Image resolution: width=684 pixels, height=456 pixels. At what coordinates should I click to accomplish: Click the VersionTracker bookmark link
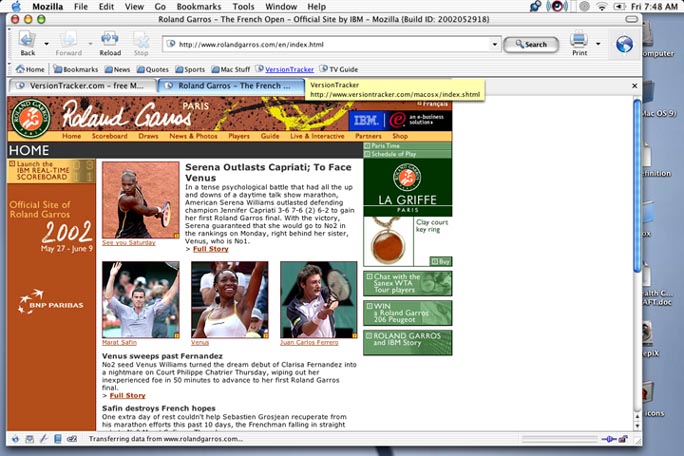tap(285, 69)
